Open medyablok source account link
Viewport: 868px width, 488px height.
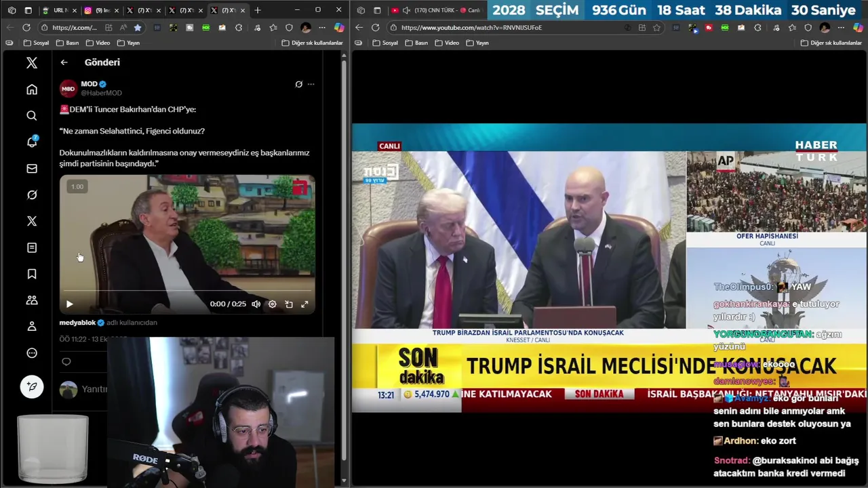pos(77,323)
